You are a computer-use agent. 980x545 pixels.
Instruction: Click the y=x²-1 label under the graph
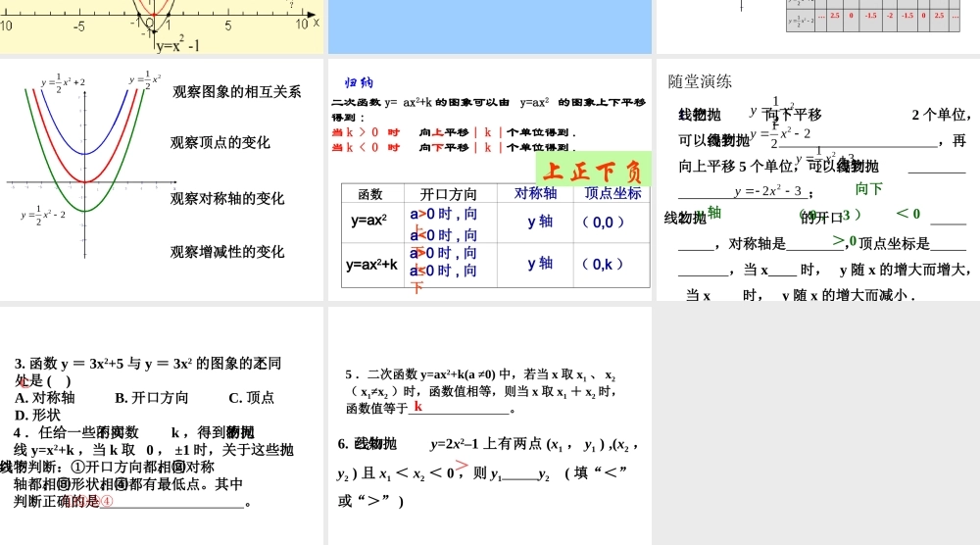pyautogui.click(x=178, y=44)
